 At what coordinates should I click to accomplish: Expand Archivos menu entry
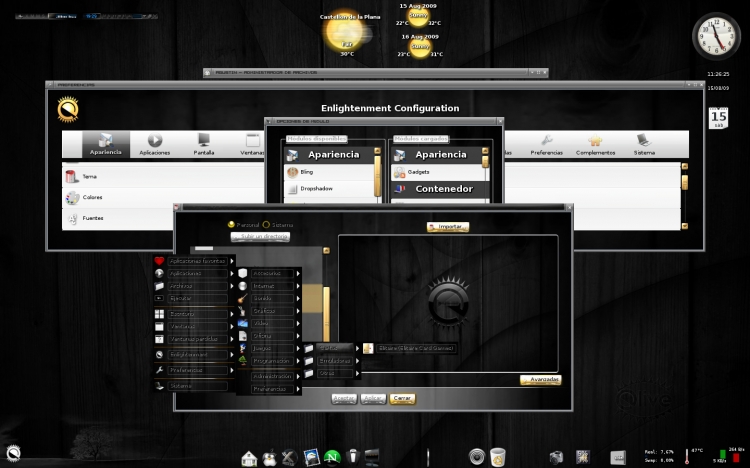pos(194,286)
